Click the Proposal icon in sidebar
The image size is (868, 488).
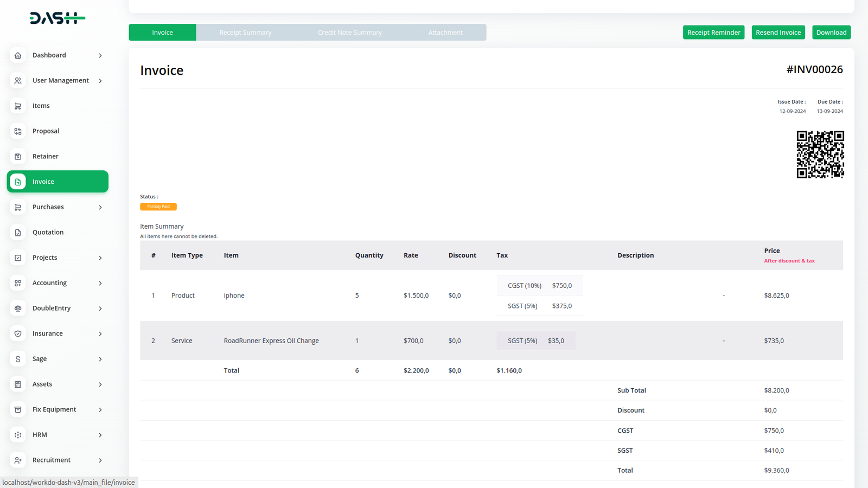(18, 131)
